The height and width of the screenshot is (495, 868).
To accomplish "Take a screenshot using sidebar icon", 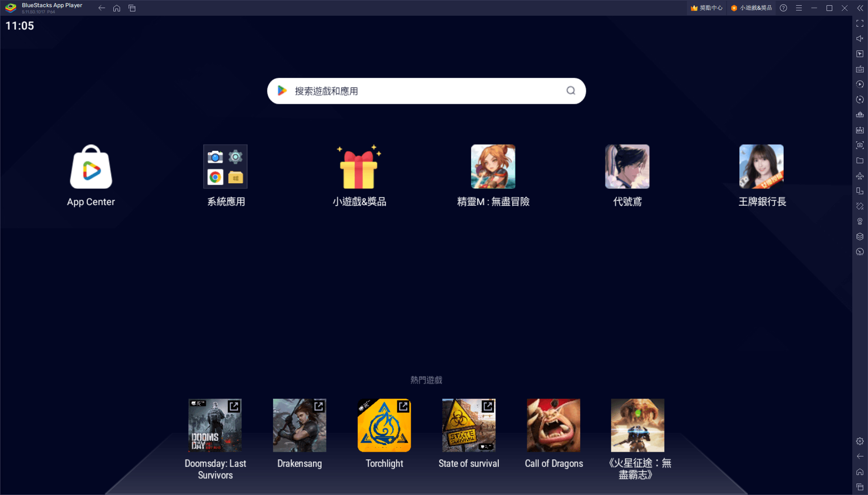I will (x=860, y=145).
